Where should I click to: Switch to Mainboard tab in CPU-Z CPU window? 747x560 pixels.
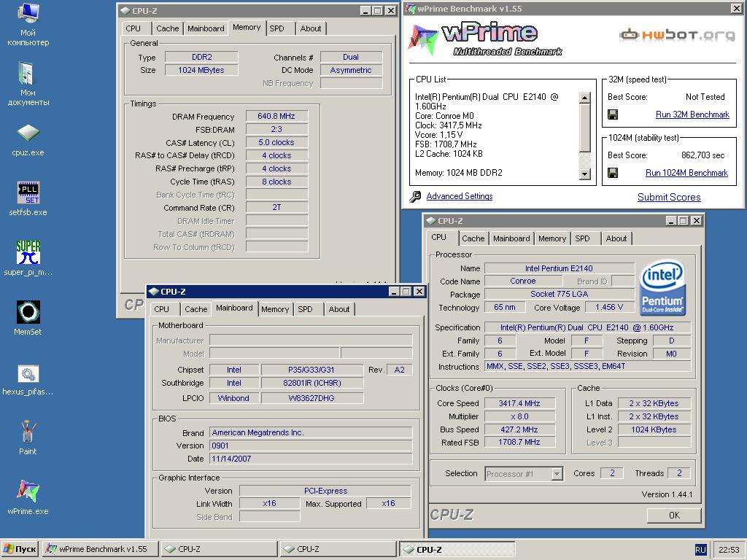[x=511, y=238]
